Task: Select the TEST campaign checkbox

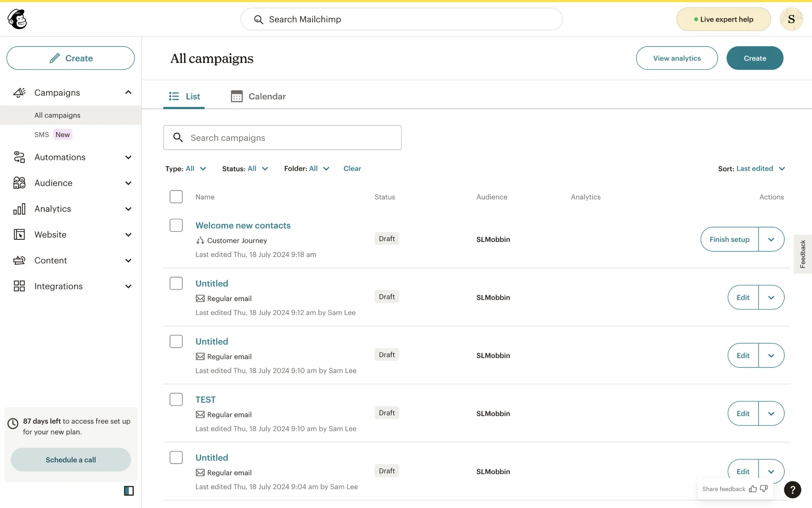Action: coord(176,399)
